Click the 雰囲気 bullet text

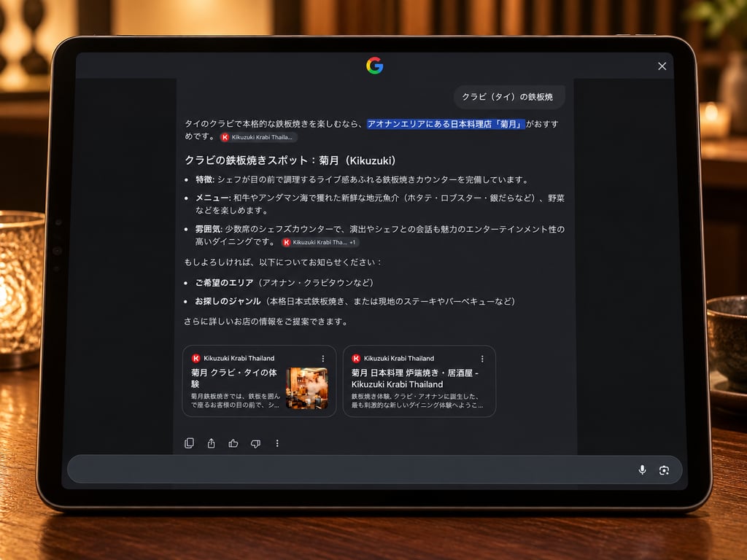click(x=379, y=236)
